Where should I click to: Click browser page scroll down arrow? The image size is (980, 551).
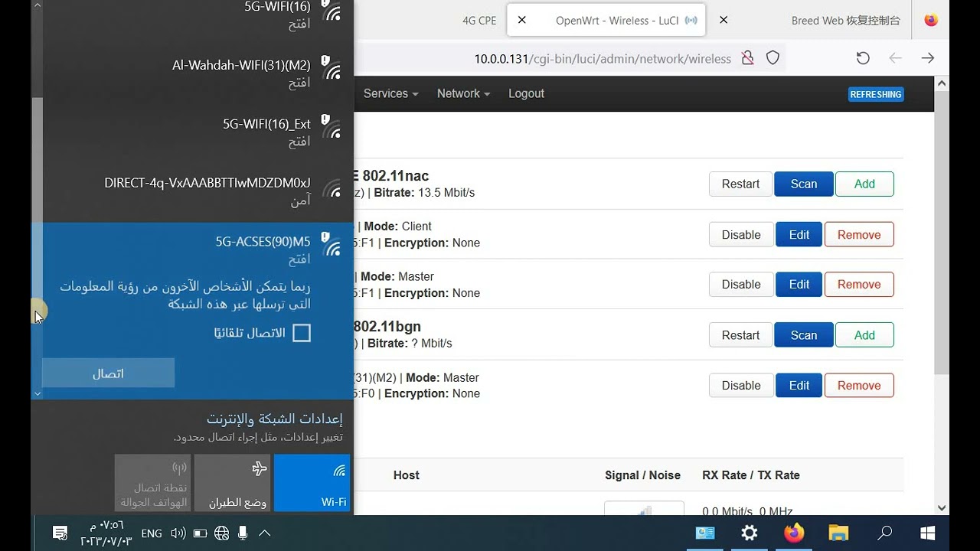[942, 507]
